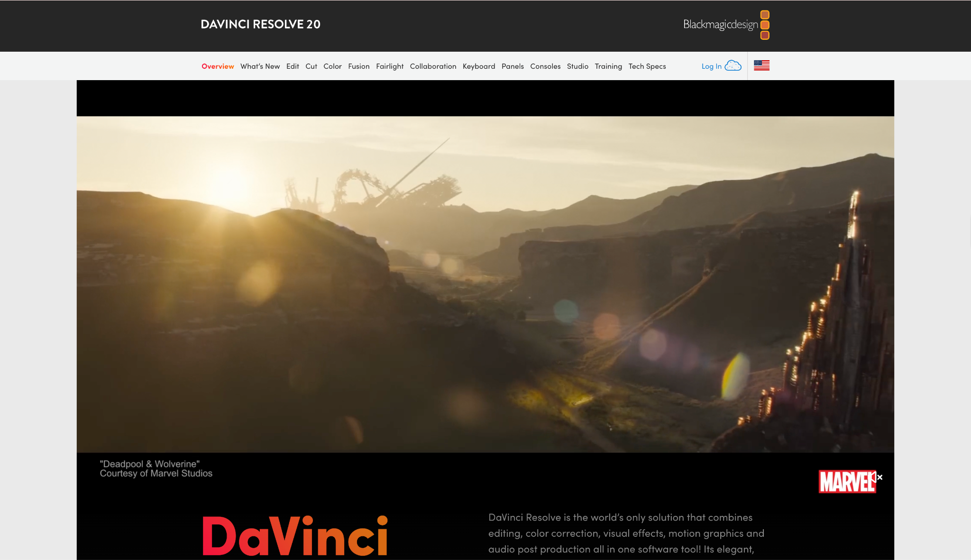This screenshot has height=560, width=971.
Task: Switch to the What's New tab
Action: (x=260, y=66)
